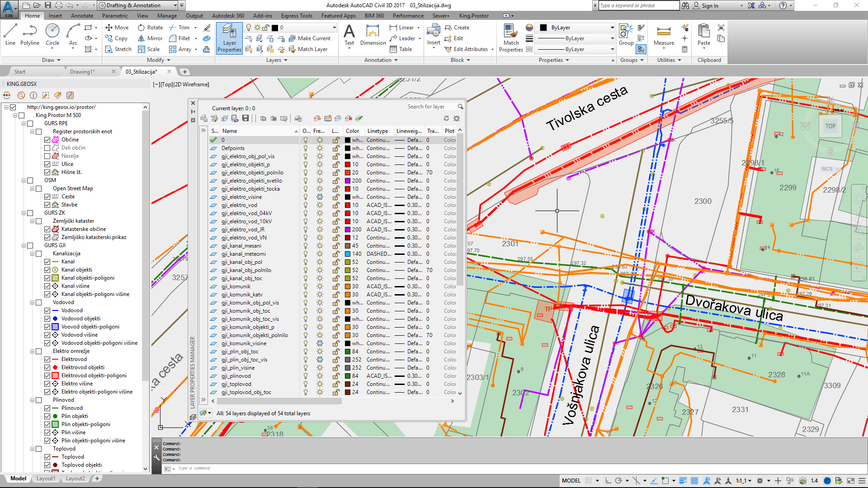Select the Polyline tool

tap(30, 35)
